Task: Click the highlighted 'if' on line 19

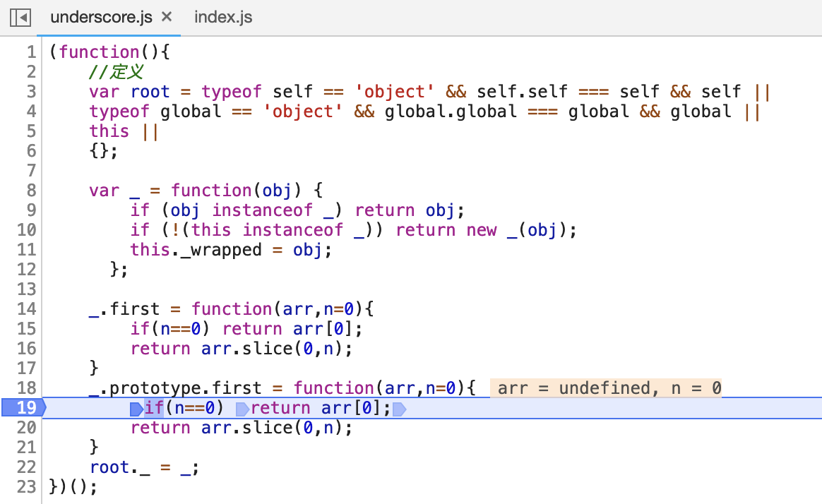Action: (x=154, y=407)
